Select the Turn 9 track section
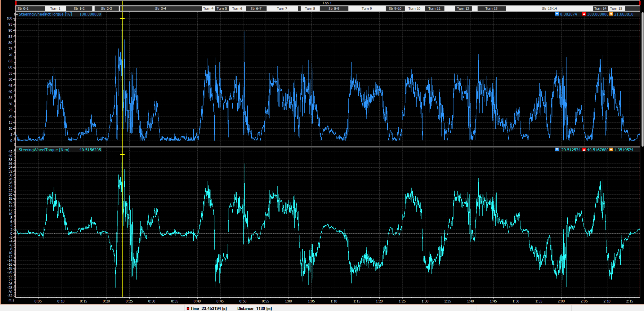Viewport: 644px width, 311px height. (x=367, y=9)
